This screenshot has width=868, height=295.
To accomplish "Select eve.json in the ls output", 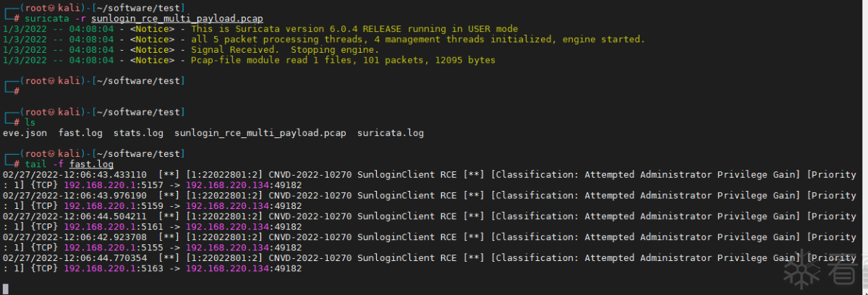I will point(24,133).
